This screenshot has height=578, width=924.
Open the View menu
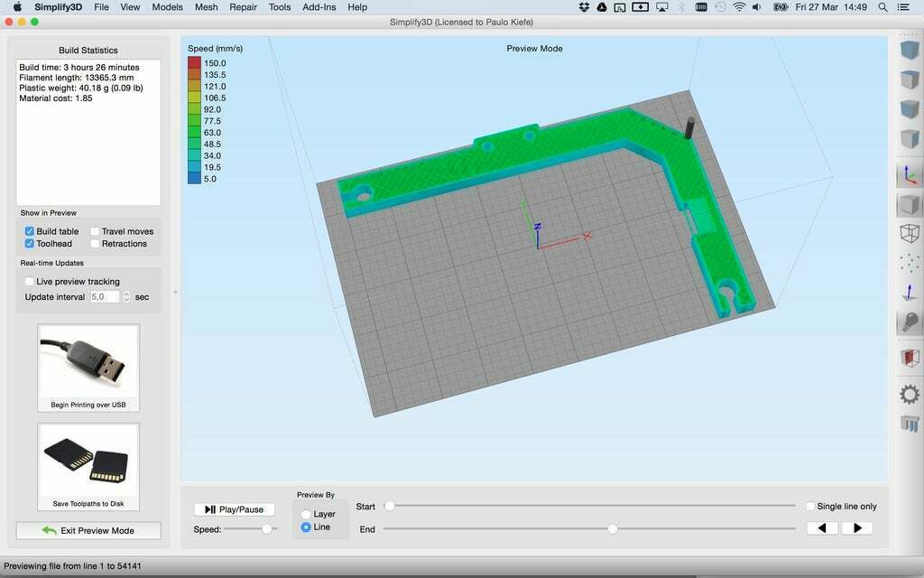130,7
